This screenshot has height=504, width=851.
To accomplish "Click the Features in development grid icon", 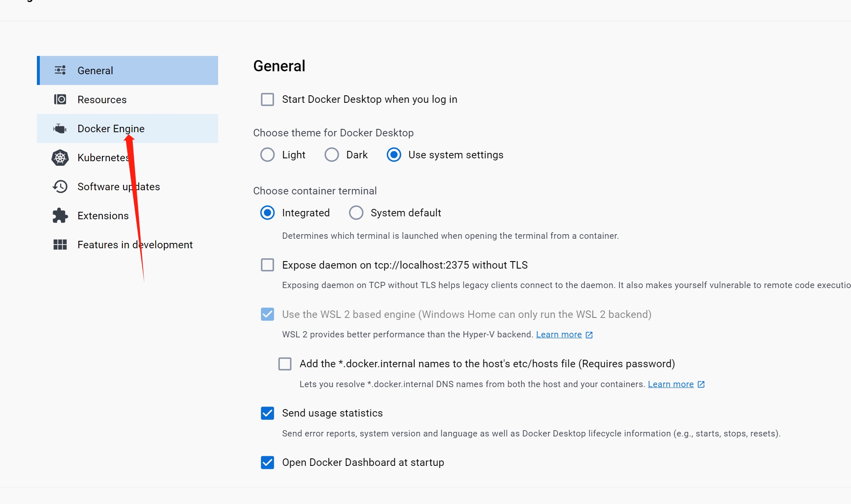I will pos(60,245).
